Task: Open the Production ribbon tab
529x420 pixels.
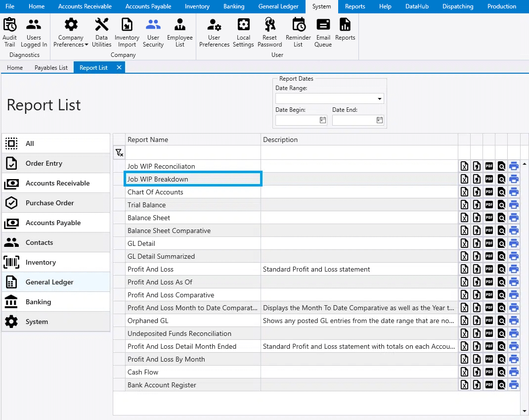Action: point(502,6)
